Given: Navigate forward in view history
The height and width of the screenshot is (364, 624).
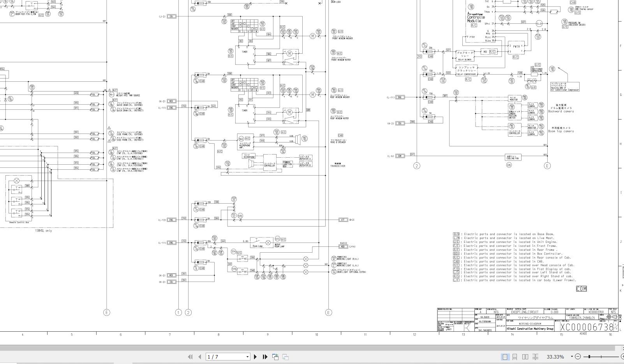Looking at the screenshot, I should tap(285, 356).
